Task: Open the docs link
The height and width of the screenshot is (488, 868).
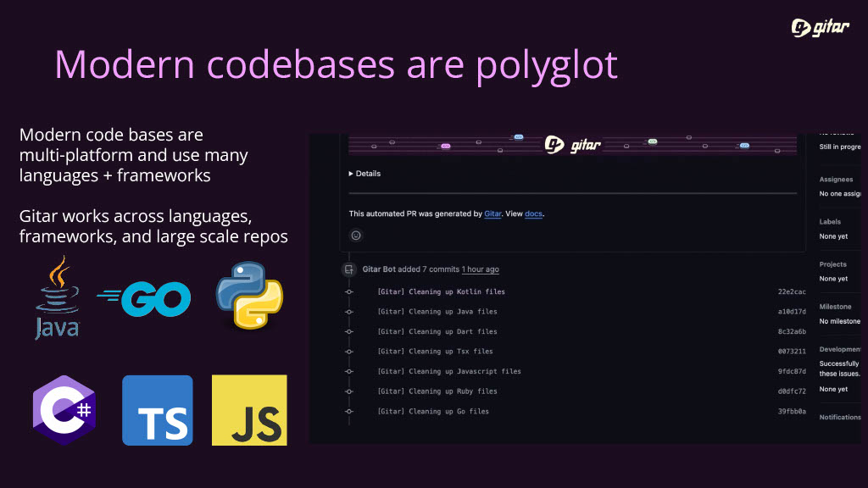Action: pos(534,213)
